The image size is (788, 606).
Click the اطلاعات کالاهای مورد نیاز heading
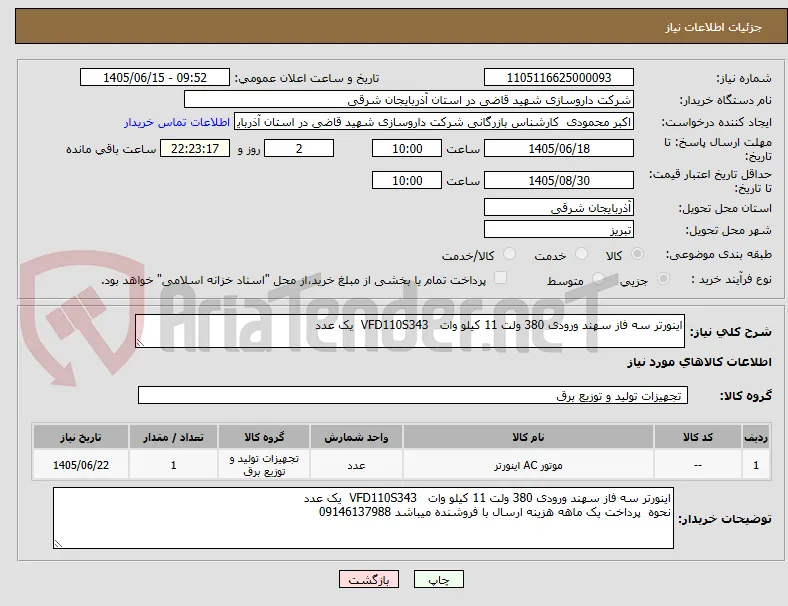pyautogui.click(x=699, y=362)
